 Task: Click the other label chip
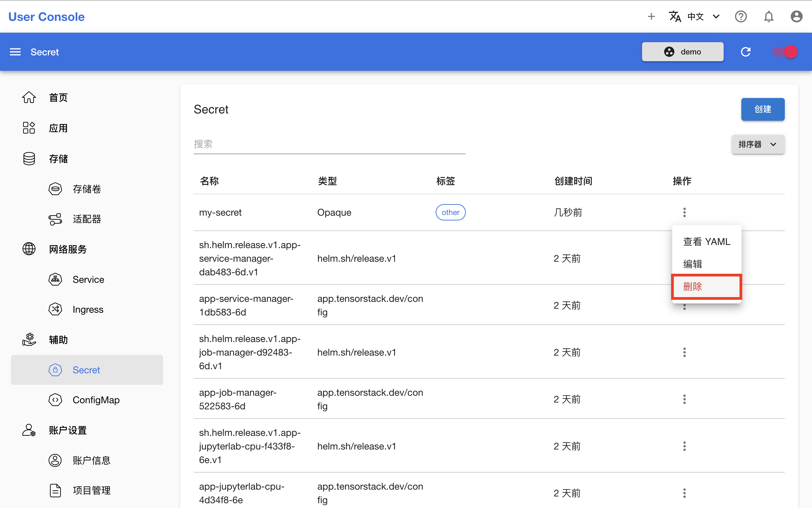(x=450, y=212)
